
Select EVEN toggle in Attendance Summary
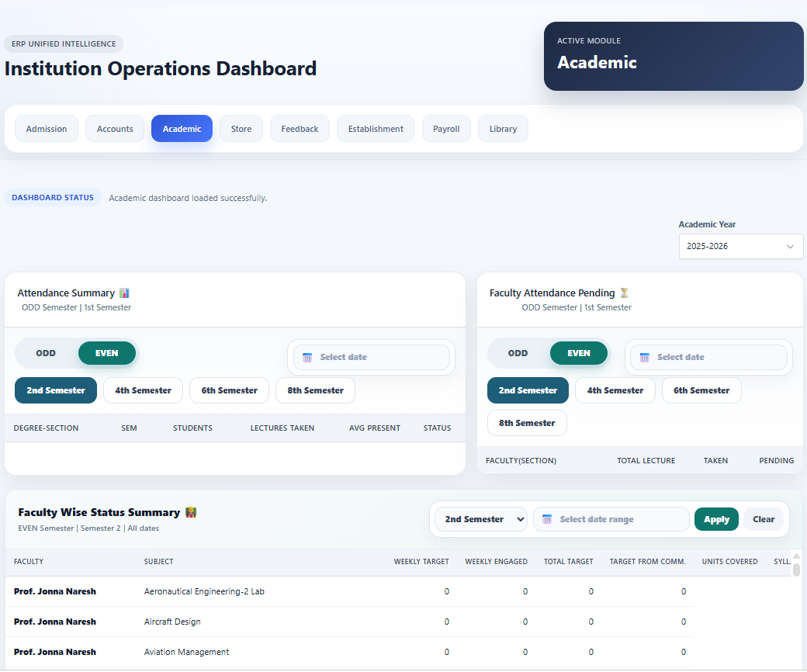107,353
